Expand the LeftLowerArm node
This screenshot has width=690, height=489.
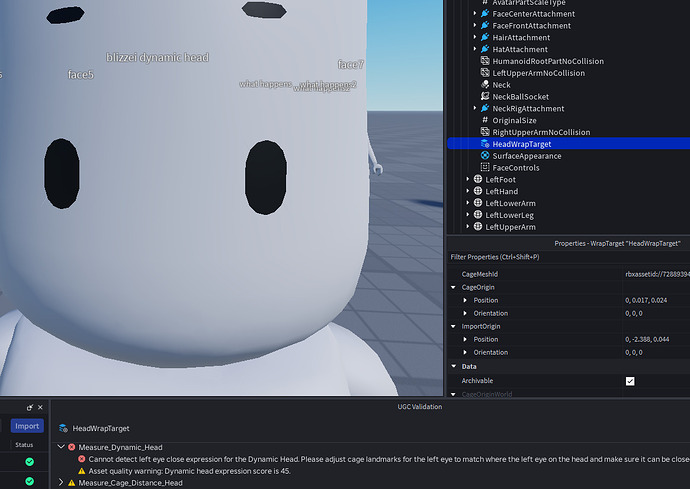468,203
